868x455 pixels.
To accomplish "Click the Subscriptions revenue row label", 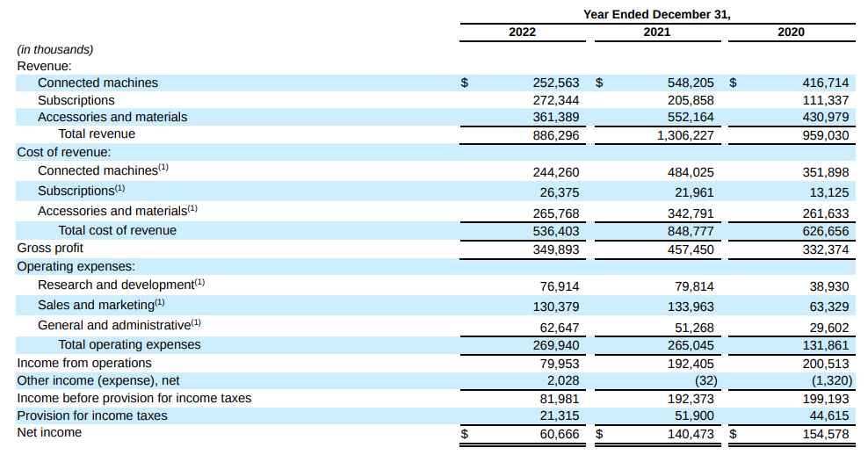I will pos(76,100).
